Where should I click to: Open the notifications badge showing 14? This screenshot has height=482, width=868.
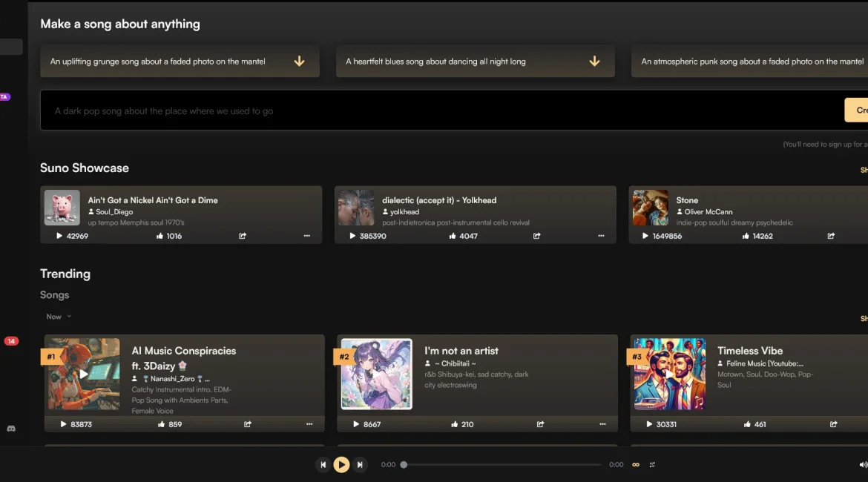click(x=11, y=341)
